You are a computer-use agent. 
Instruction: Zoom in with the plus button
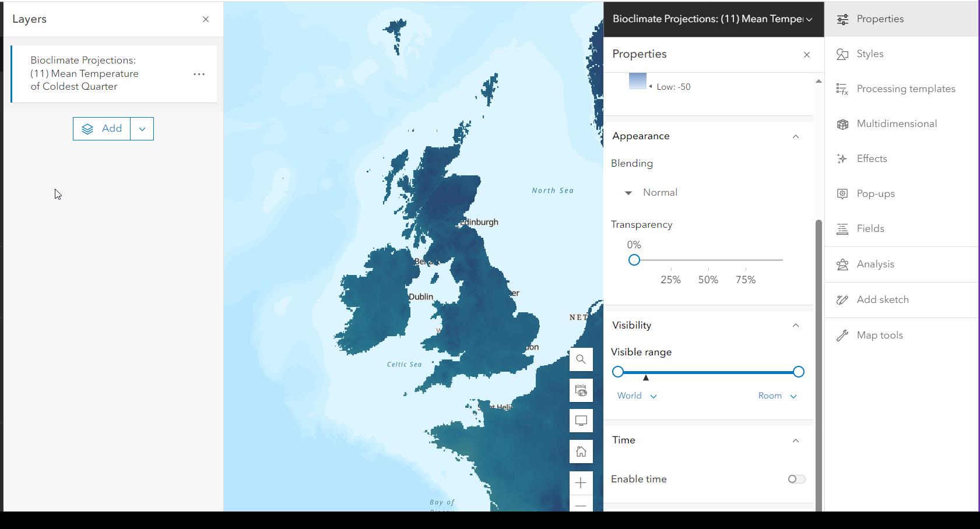click(581, 482)
